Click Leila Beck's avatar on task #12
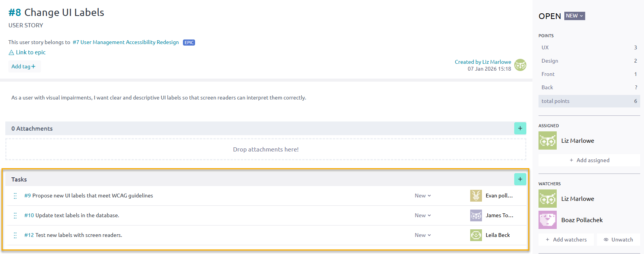Viewport: 644px width, 254px height. pyautogui.click(x=476, y=235)
